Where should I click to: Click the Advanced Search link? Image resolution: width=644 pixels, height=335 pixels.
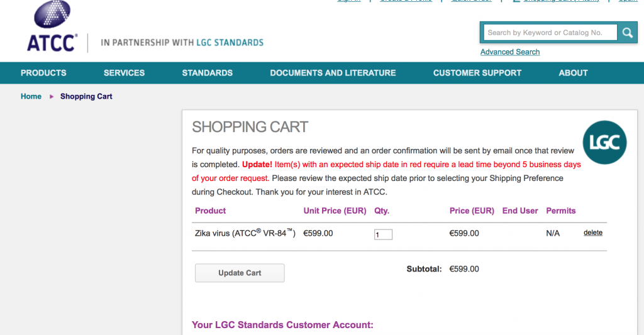(510, 52)
